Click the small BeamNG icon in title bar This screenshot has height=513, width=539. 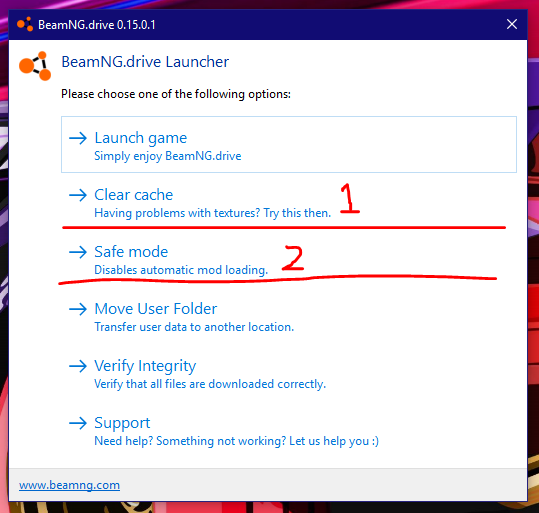[x=25, y=24]
